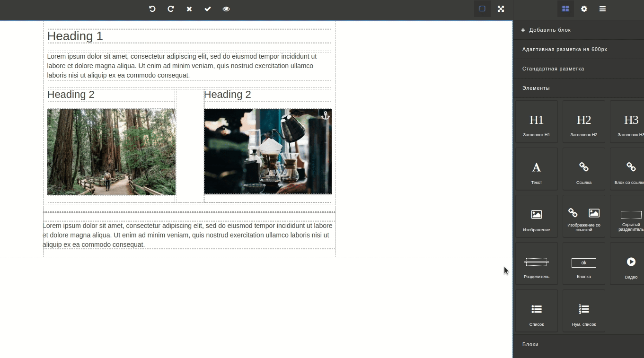Click the bottom Lorem ipsum paragraph

[188, 235]
